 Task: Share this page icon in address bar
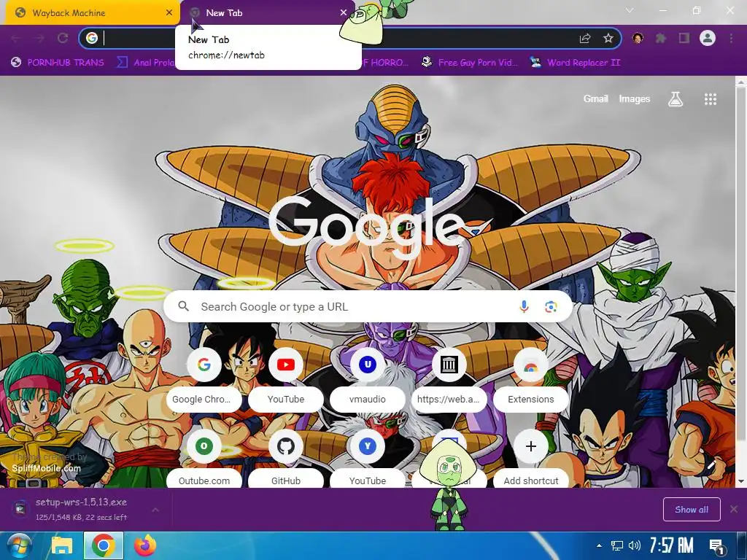point(585,38)
